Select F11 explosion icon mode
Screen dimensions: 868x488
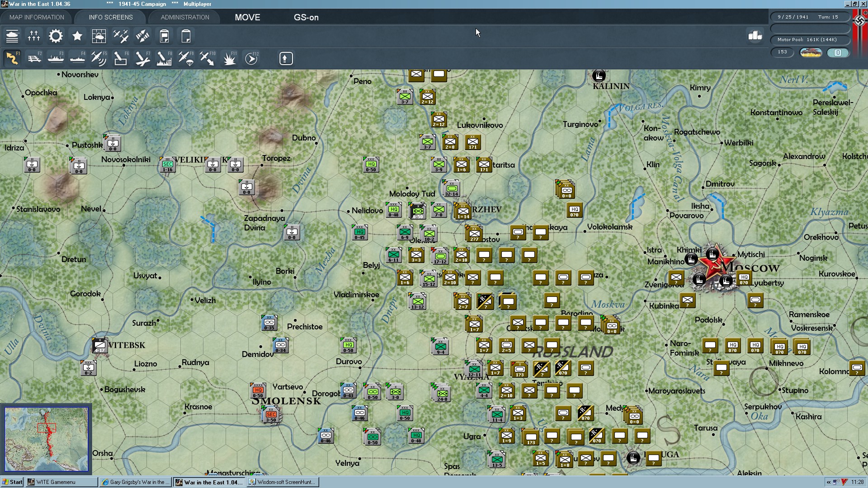click(x=229, y=58)
